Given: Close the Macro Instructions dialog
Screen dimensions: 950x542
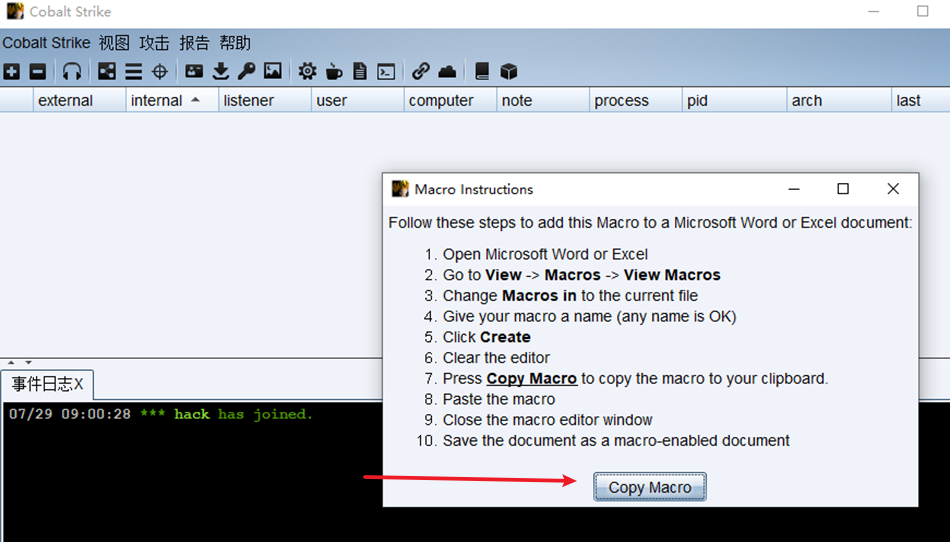Looking at the screenshot, I should 893,189.
